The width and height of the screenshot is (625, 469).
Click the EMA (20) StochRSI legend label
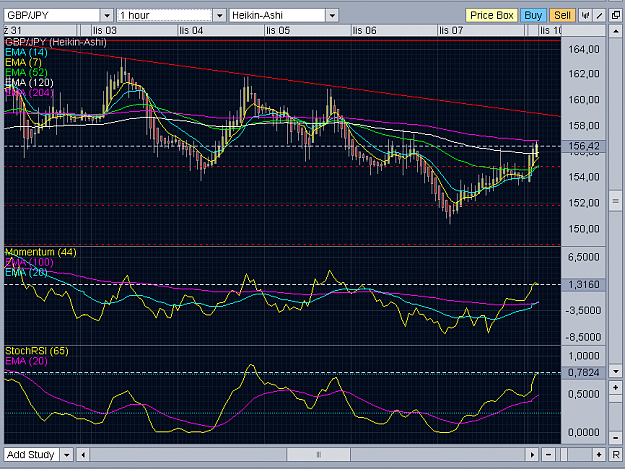coord(26,361)
